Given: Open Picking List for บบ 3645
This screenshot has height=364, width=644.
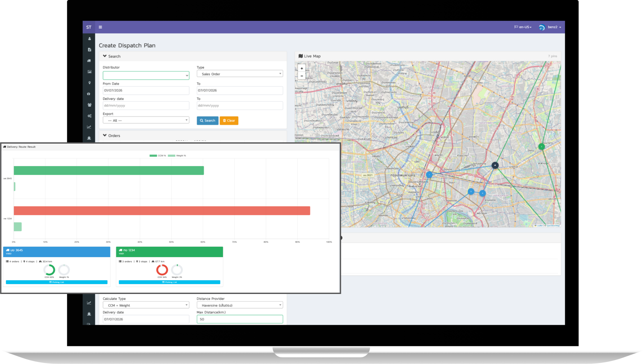Looking at the screenshot, I should [x=57, y=282].
